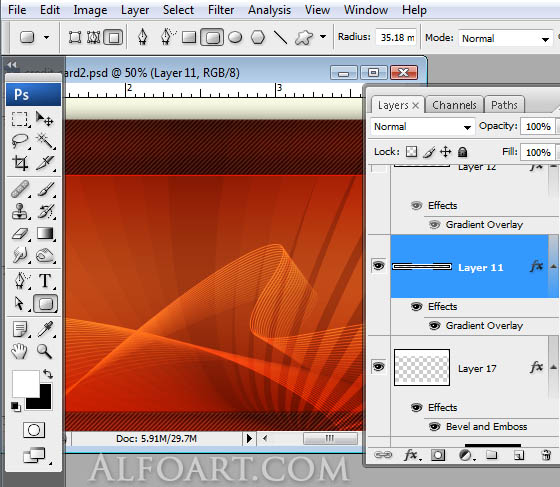
Task: Collapse Layer 11 effects list arrow
Action: [554, 266]
